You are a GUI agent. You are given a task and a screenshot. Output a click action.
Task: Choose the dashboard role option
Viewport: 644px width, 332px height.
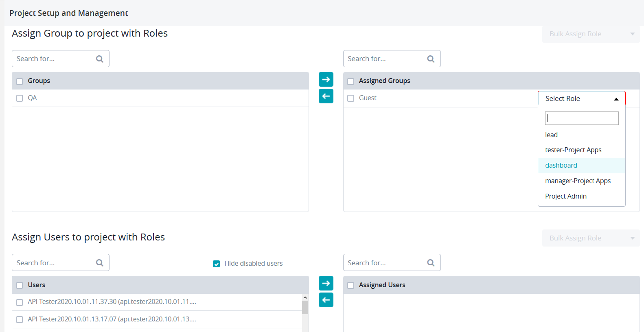(561, 165)
